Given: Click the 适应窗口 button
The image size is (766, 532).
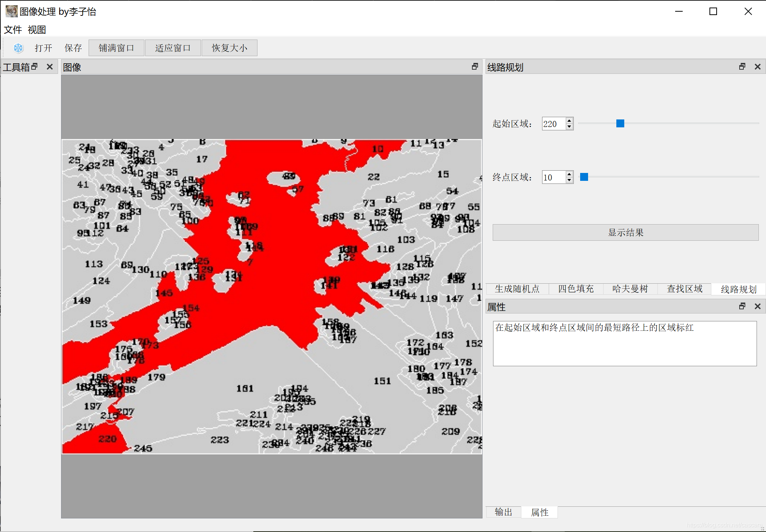Looking at the screenshot, I should [x=173, y=48].
